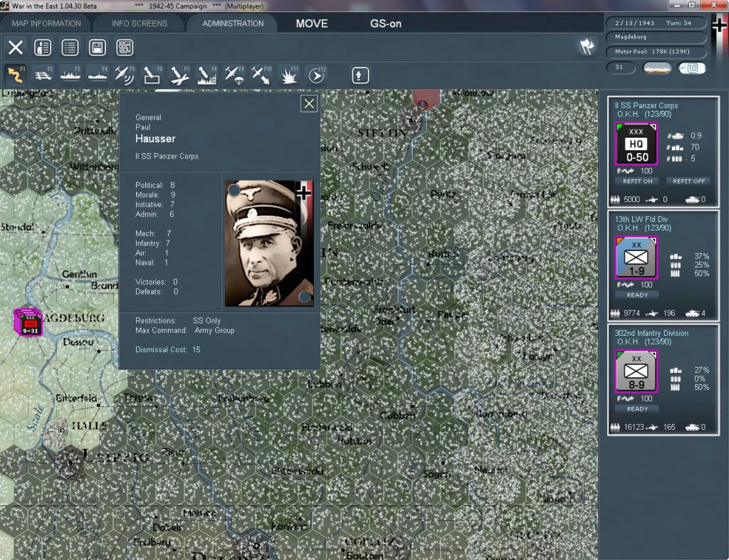Viewport: 729px width, 560px height.
Task: Click the upward arrow box toolbar icon
Action: pyautogui.click(x=360, y=75)
